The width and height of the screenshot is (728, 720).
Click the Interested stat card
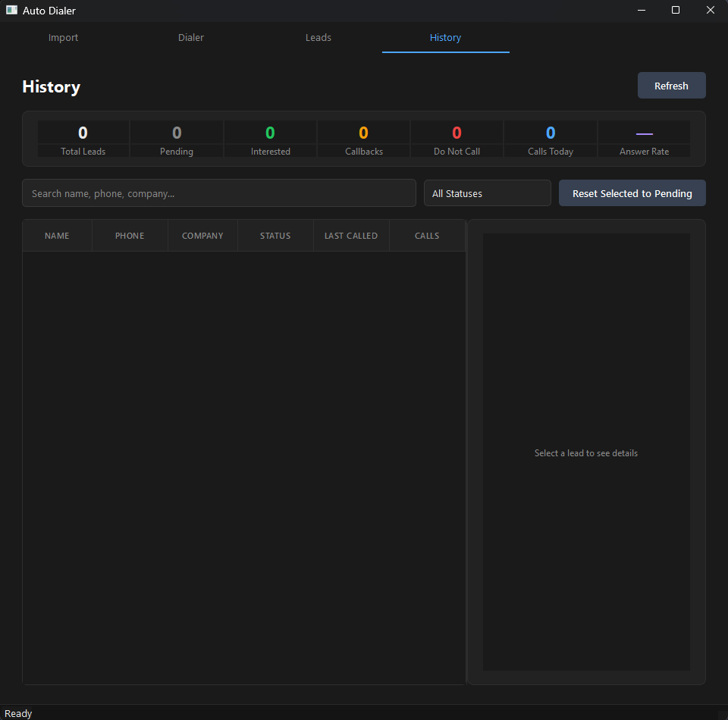pyautogui.click(x=270, y=139)
